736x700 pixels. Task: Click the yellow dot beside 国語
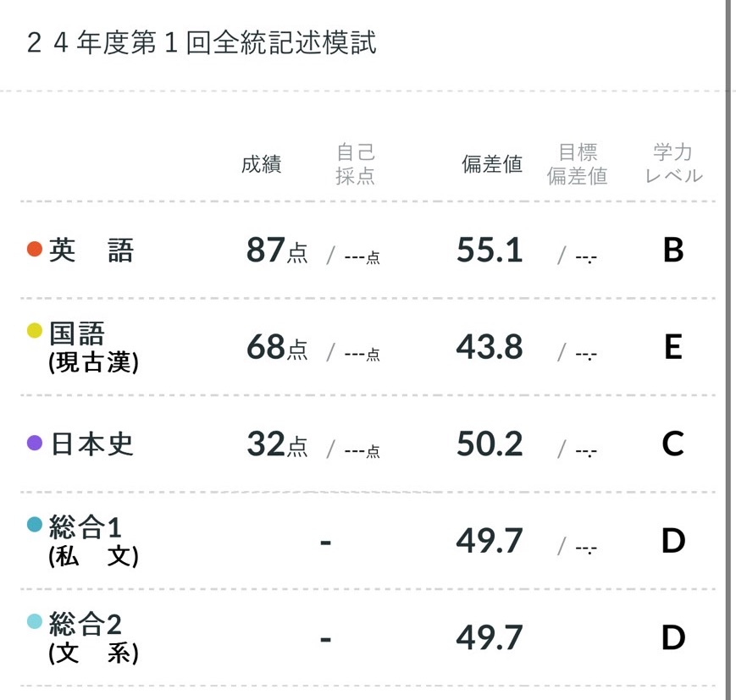click(35, 330)
